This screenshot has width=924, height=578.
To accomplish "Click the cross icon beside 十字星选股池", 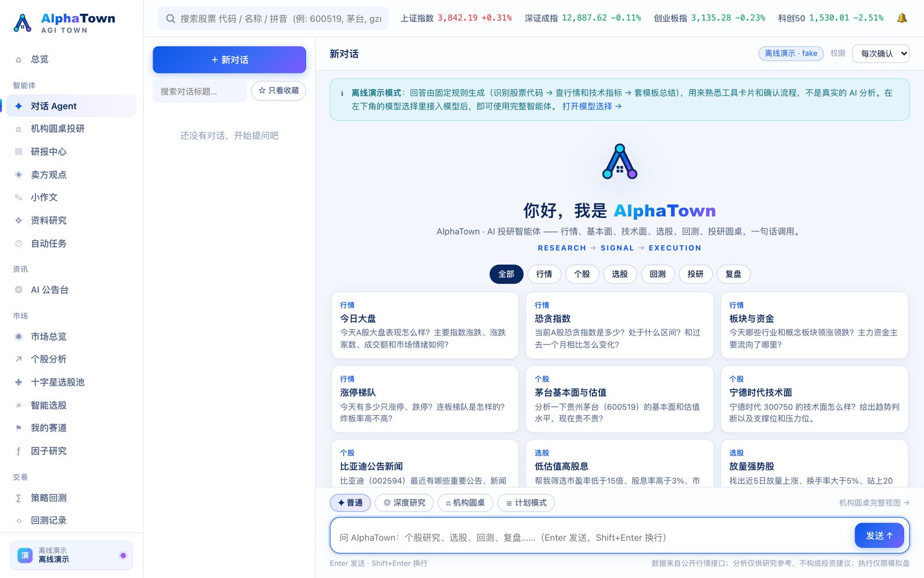I will [18, 382].
